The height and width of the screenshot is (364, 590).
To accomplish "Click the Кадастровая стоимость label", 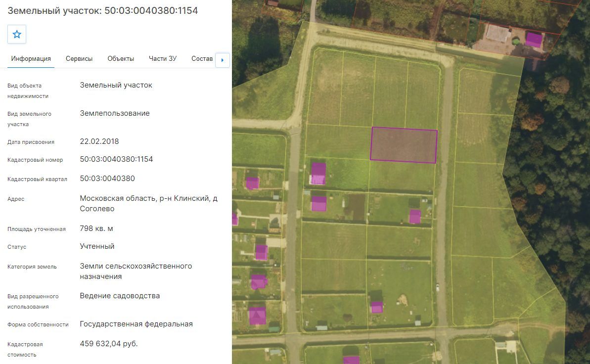I will pos(25,349).
